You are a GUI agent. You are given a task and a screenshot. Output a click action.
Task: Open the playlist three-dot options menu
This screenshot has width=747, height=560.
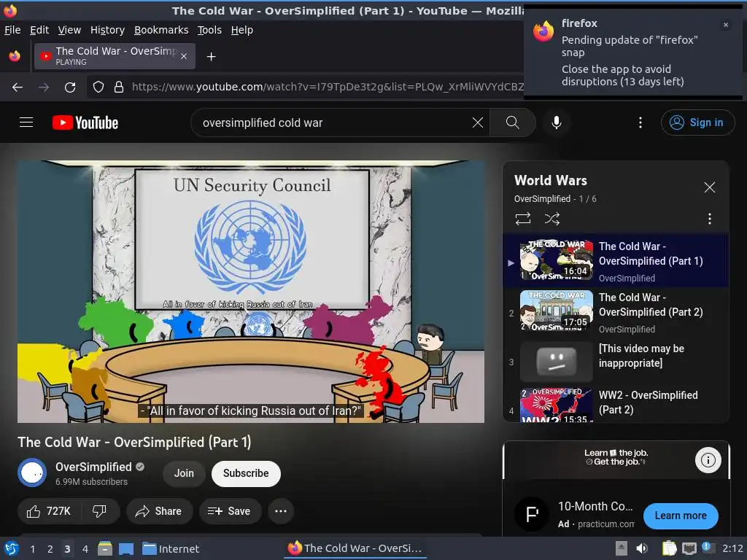click(x=709, y=219)
